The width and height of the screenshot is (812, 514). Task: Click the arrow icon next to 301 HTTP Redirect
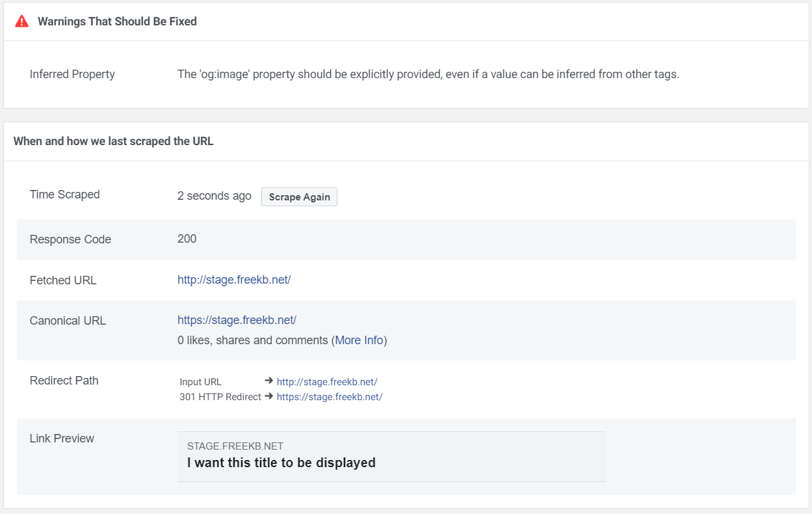tap(269, 396)
